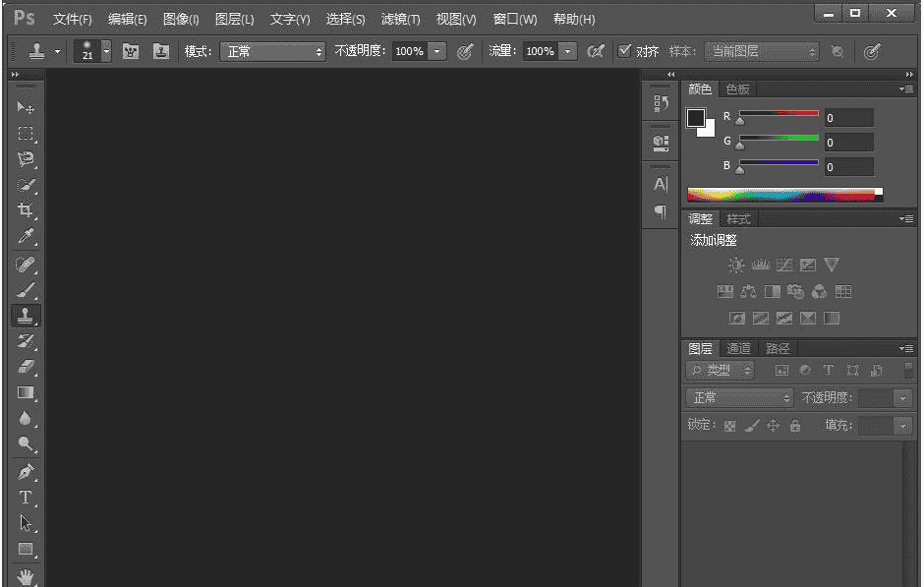Open the 样本 sample source dropdown
Screen dimensions: 924x587
(x=761, y=51)
